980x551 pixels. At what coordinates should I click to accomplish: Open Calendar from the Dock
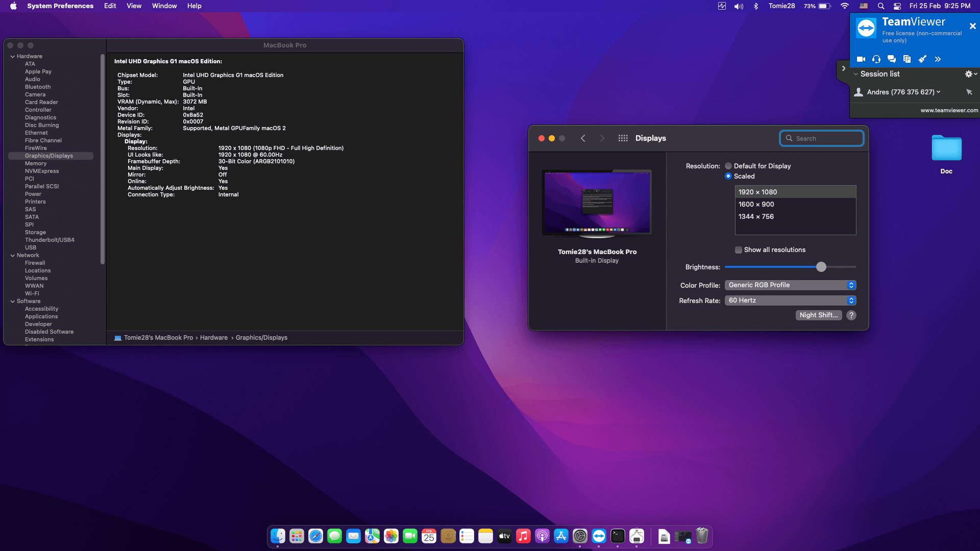429,536
